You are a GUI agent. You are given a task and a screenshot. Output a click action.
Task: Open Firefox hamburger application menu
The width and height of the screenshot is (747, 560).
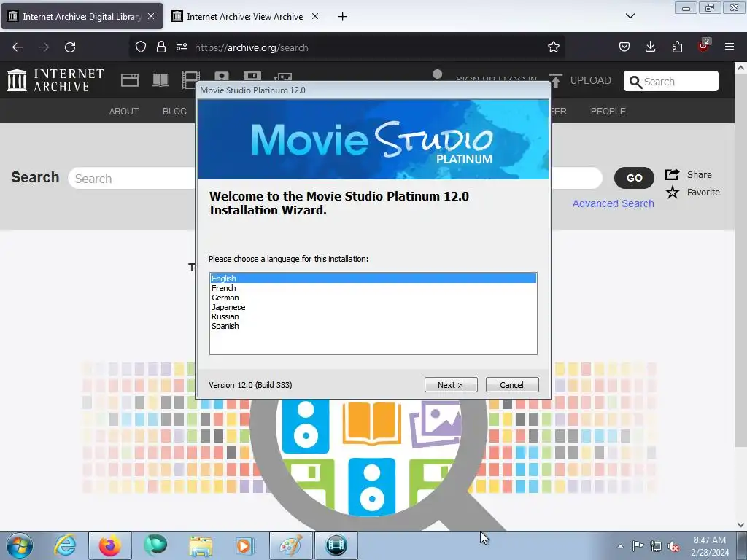click(x=729, y=47)
